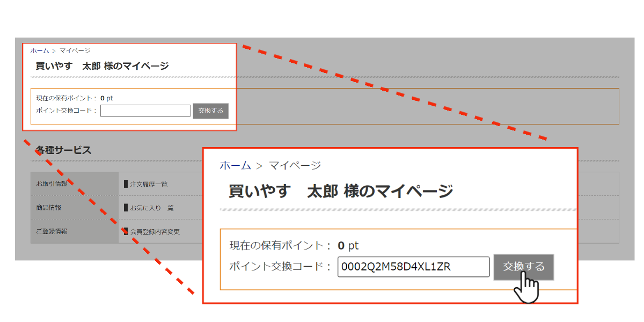Click the enlarged 買いやす 太郎 様のマイページ heading
The width and height of the screenshot is (644, 322).
[x=341, y=191]
